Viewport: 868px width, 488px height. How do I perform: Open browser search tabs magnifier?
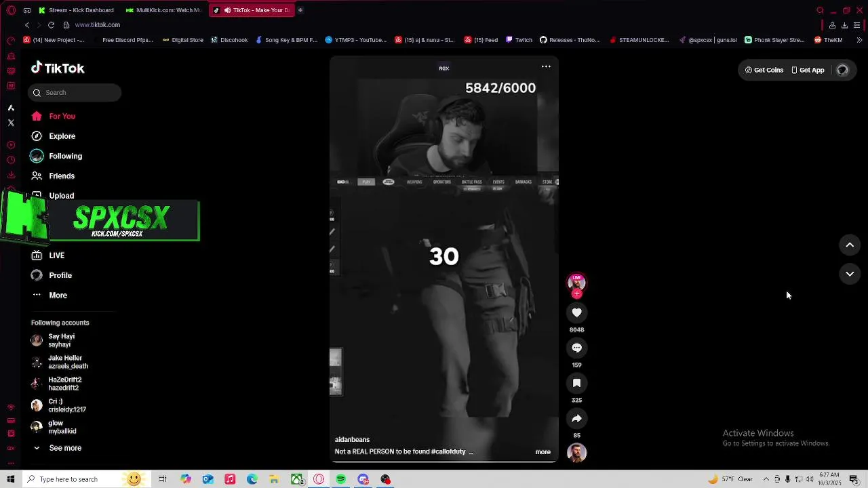click(x=820, y=10)
